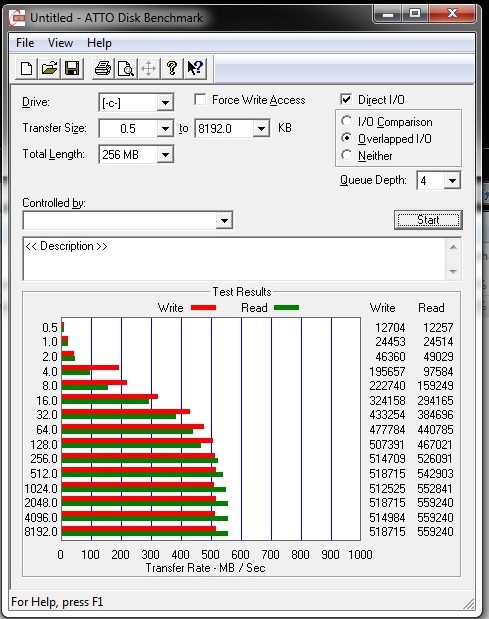489x619 pixels.
Task: Click the ATTO application icon in title bar
Action: (17, 18)
